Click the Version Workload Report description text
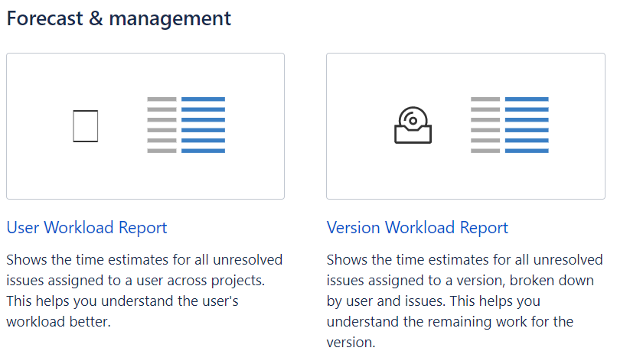 (464, 301)
